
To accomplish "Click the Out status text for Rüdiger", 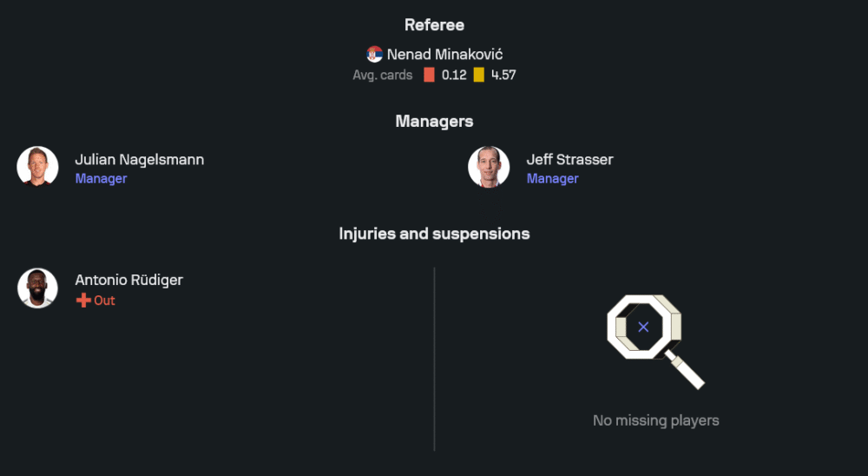I will (104, 301).
